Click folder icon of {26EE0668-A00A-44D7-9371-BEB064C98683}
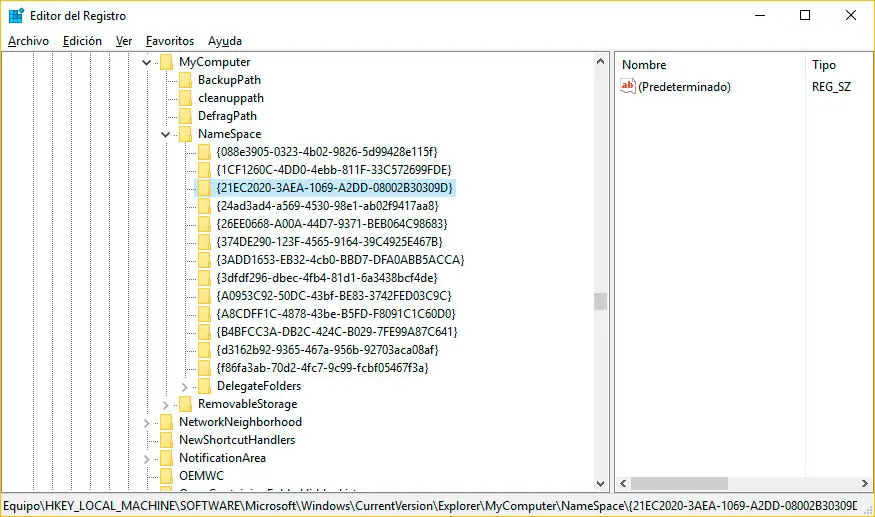Screen dimensions: 875x517 coord(204,224)
